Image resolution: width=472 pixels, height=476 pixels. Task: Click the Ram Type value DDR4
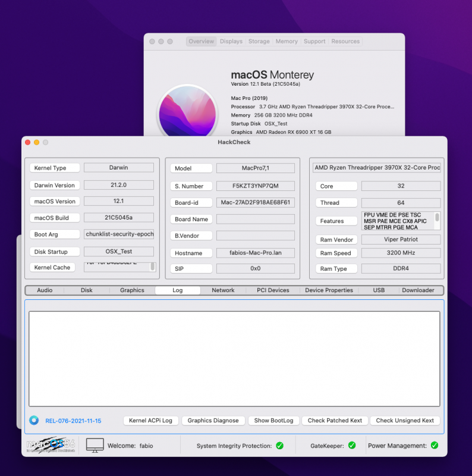(x=401, y=268)
